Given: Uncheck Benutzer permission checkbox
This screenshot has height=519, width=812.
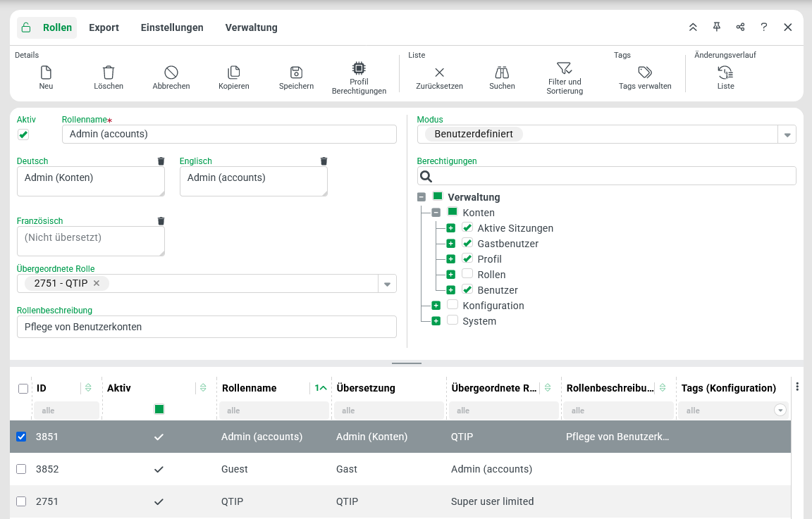Looking at the screenshot, I should [x=467, y=289].
